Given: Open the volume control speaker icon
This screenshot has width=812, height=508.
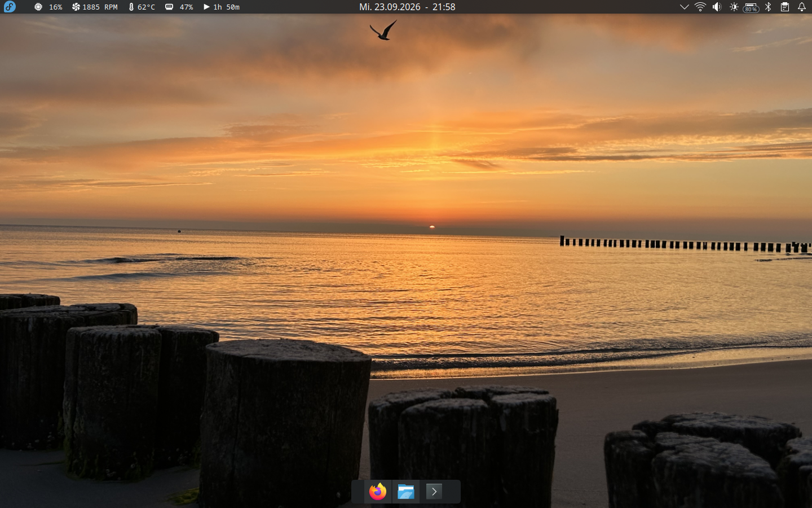Looking at the screenshot, I should (717, 7).
